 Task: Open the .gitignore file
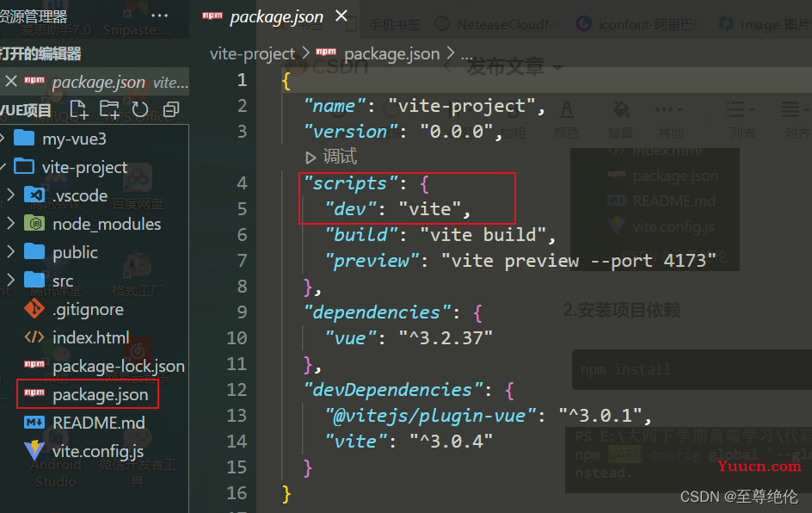click(x=88, y=309)
